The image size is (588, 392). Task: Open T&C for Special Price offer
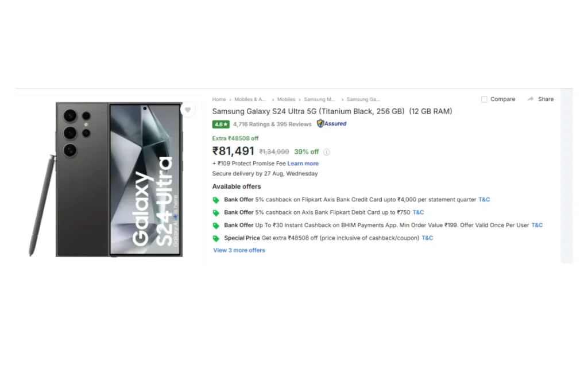(x=427, y=238)
